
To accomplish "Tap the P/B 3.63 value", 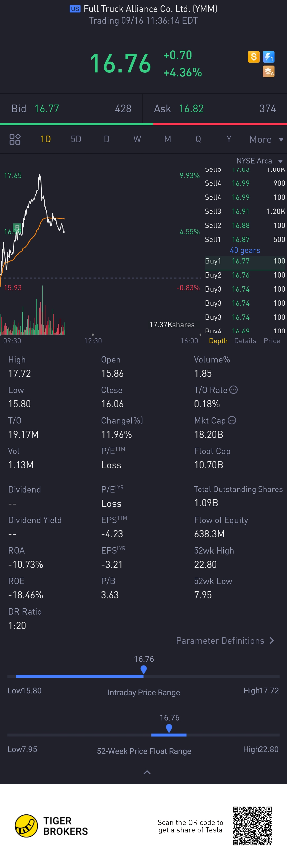I will [109, 595].
